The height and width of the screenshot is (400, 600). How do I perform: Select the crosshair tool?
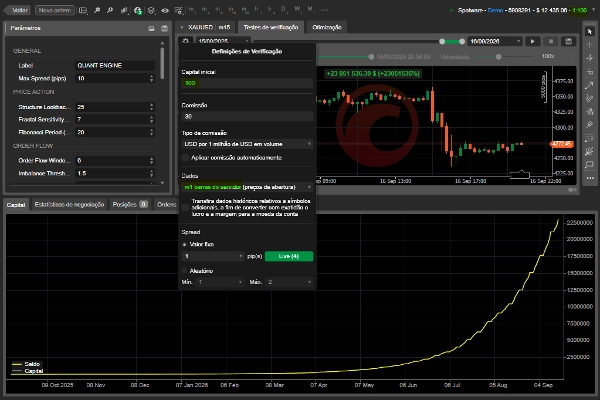pos(590,45)
